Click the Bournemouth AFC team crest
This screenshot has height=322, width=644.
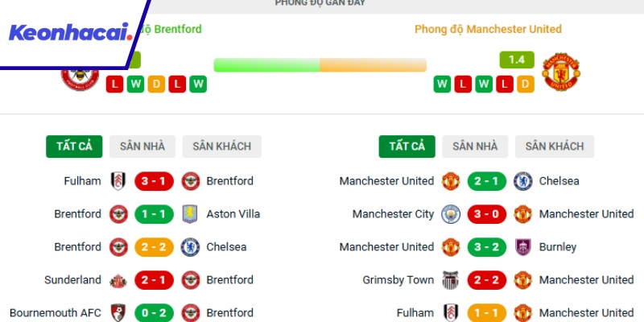click(118, 312)
